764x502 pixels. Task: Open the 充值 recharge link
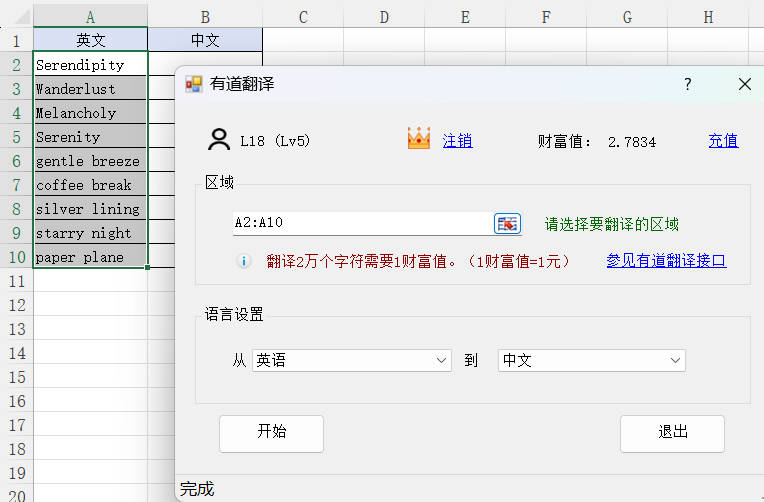point(723,141)
